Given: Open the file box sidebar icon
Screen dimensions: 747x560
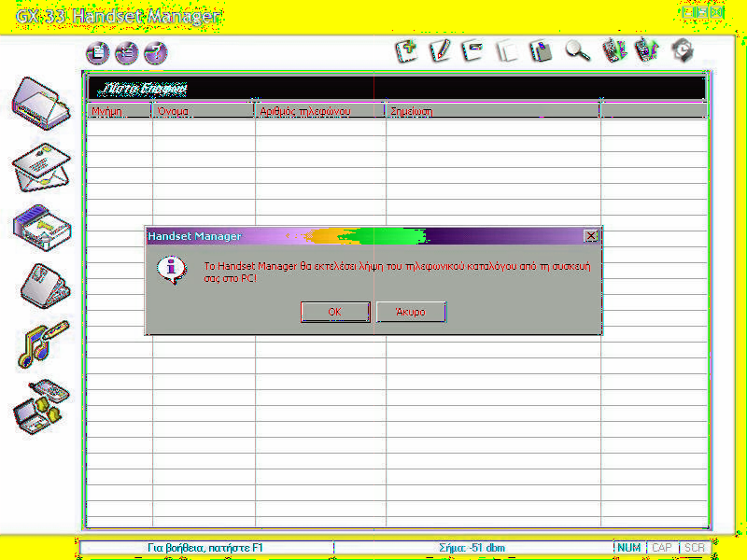Looking at the screenshot, I should coord(42,228).
